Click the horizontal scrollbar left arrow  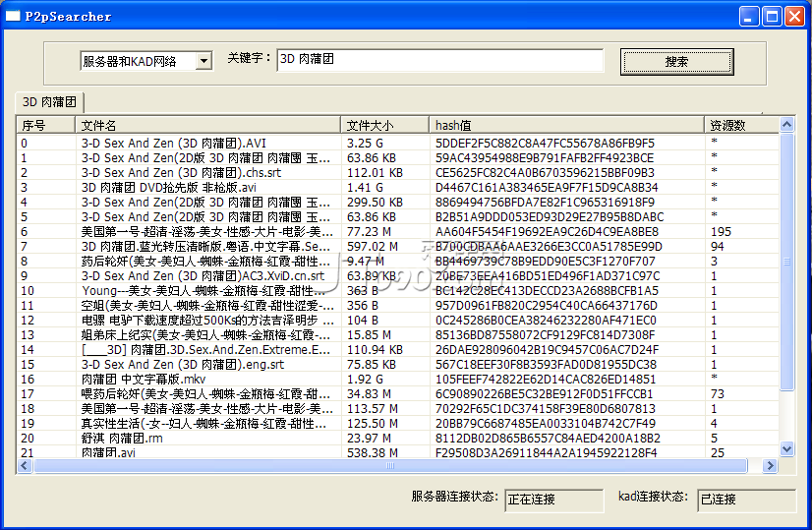25,466
